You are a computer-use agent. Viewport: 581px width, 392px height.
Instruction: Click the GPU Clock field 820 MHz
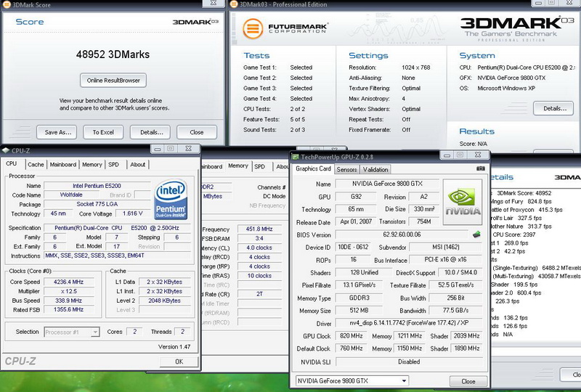tap(352, 335)
